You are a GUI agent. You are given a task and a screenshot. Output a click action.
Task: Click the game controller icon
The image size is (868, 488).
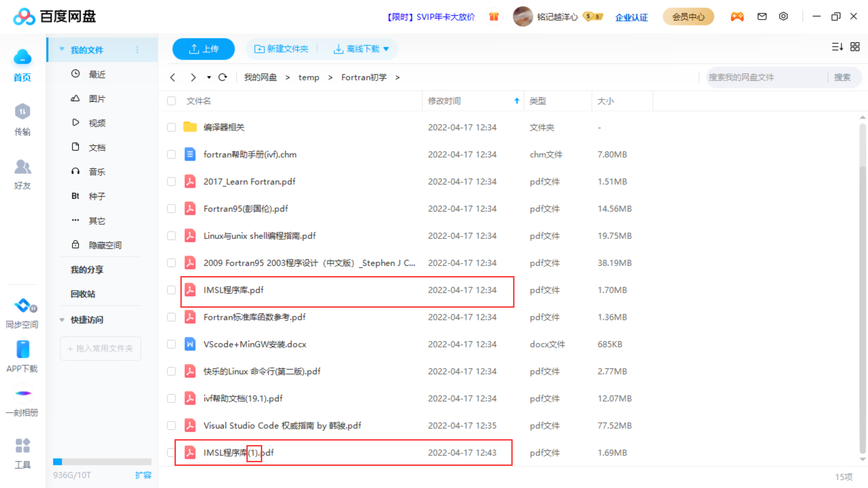[x=737, y=17]
